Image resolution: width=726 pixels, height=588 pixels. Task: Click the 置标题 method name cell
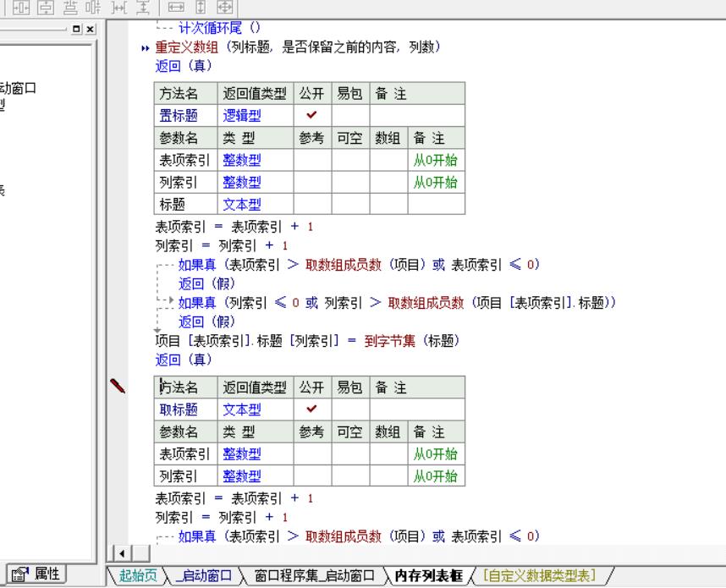[x=179, y=116]
